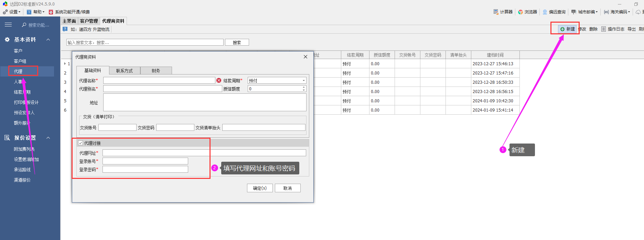Click the 系统功能开通/续费 icon
Image resolution: width=644 pixels, height=240 pixels.
point(51,12)
